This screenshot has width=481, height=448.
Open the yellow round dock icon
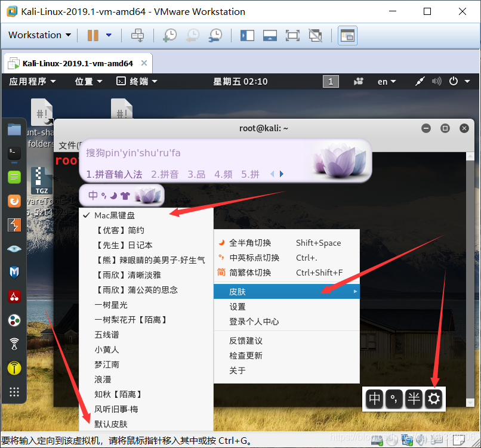14,368
